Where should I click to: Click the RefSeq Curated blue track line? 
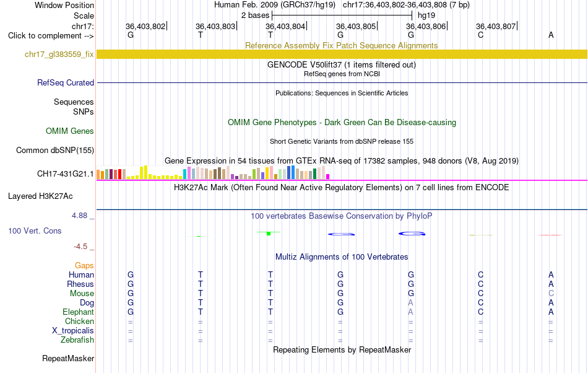[342, 82]
